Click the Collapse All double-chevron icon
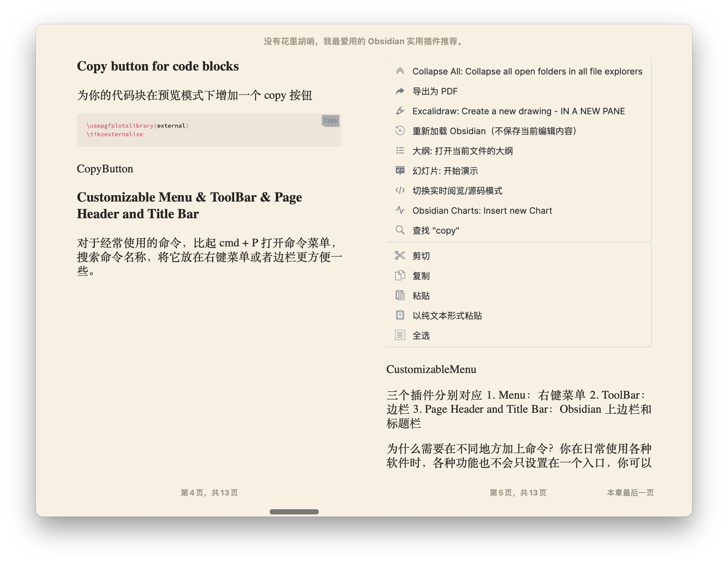Screen dimensions: 728x564 tap(400, 71)
